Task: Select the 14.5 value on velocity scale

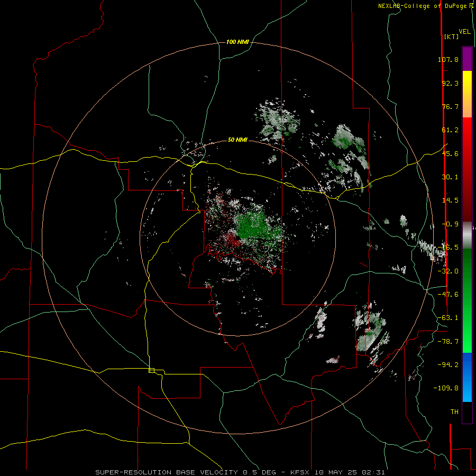Action: [x=450, y=200]
